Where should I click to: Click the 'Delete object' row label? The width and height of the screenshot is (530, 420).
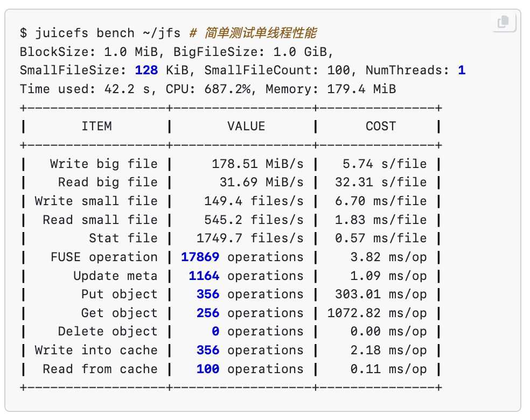pyautogui.click(x=108, y=332)
